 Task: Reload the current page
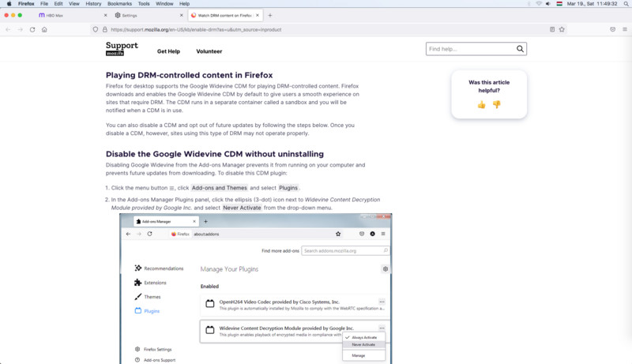32,29
